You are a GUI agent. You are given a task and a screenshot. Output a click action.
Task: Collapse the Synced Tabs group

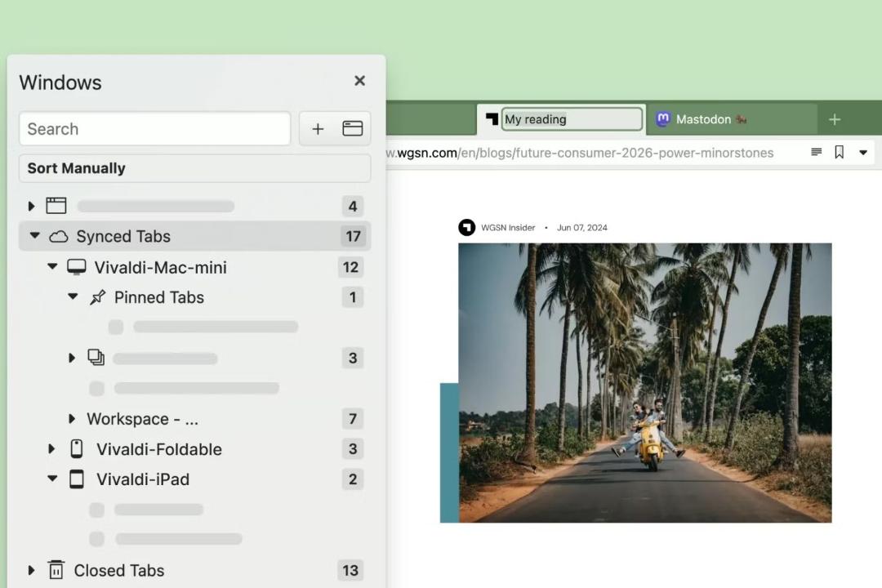pos(35,235)
